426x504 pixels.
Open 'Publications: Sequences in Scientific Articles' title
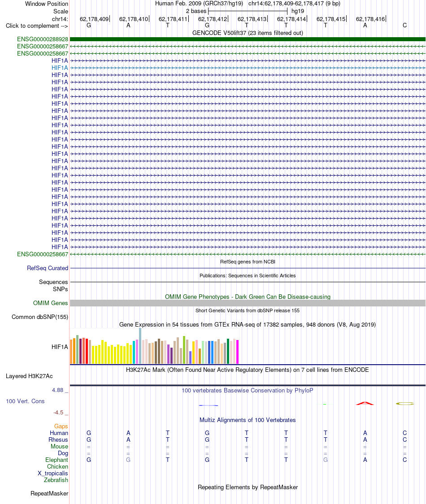pyautogui.click(x=248, y=276)
